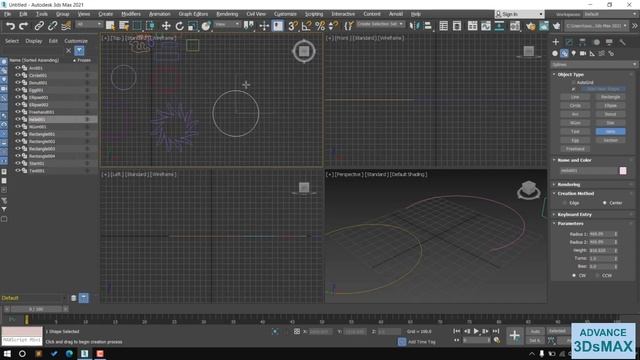The image size is (640, 360).
Task: Click the Circle shape button
Action: 575,106
